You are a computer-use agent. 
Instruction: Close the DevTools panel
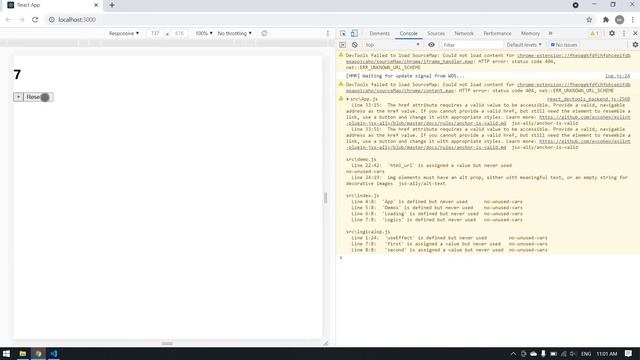click(x=635, y=33)
